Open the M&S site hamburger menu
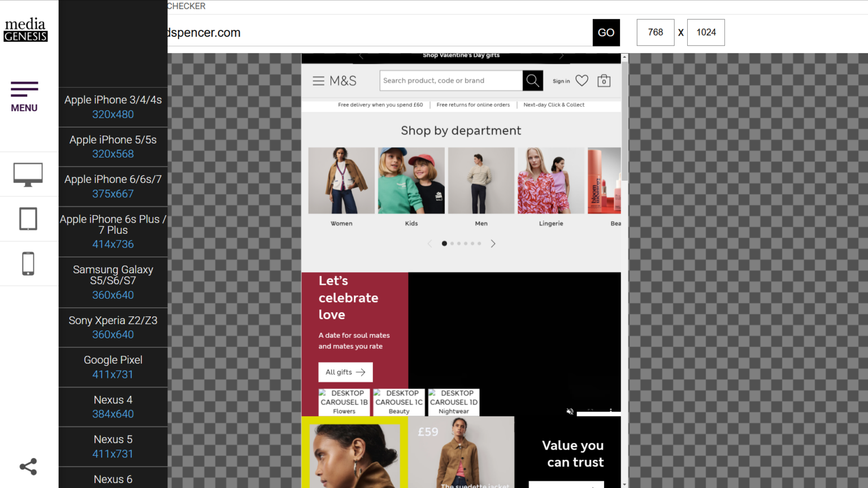Viewport: 868px width, 488px height. (319, 81)
